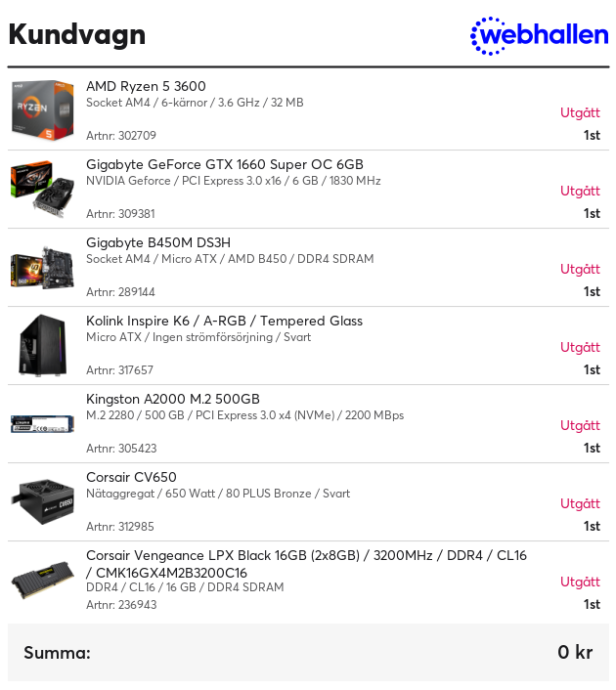Open the Gigabyte GTX 1660 Super thumbnail
Screen dimensions: 616x690
[x=42, y=189]
